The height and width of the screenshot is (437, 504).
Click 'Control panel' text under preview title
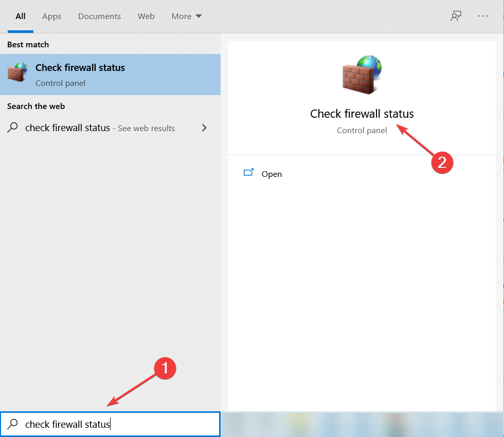362,131
